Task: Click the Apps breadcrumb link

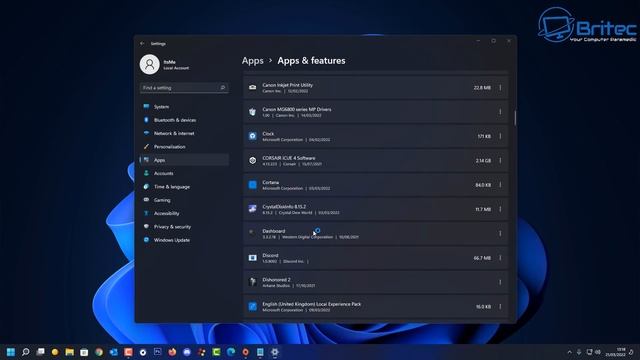Action: point(253,61)
